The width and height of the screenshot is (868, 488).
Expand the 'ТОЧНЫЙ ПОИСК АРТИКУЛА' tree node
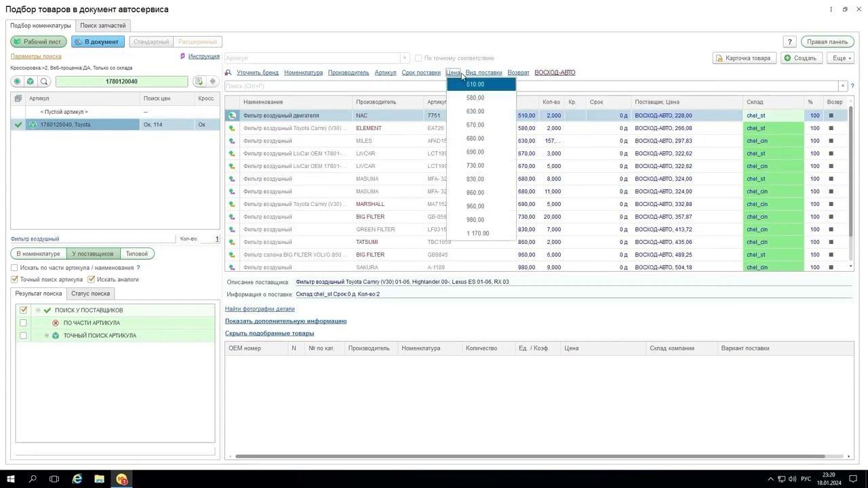47,336
